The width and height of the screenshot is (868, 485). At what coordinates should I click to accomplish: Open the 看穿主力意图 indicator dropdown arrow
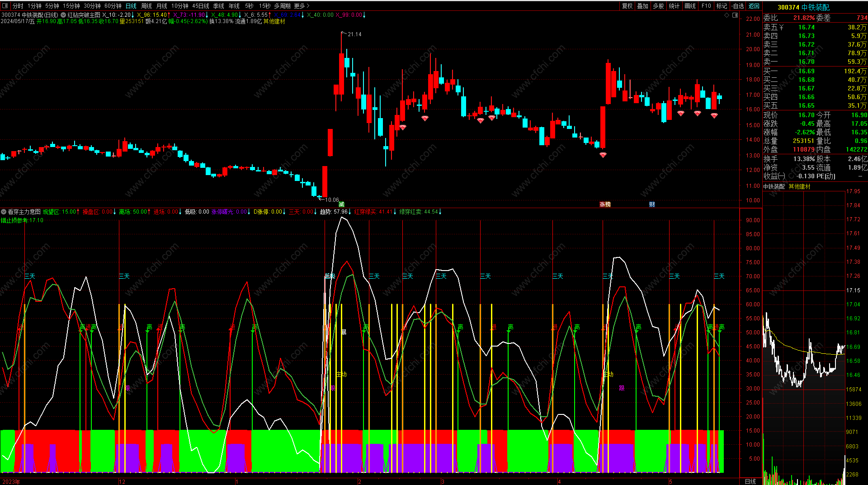coord(4,212)
